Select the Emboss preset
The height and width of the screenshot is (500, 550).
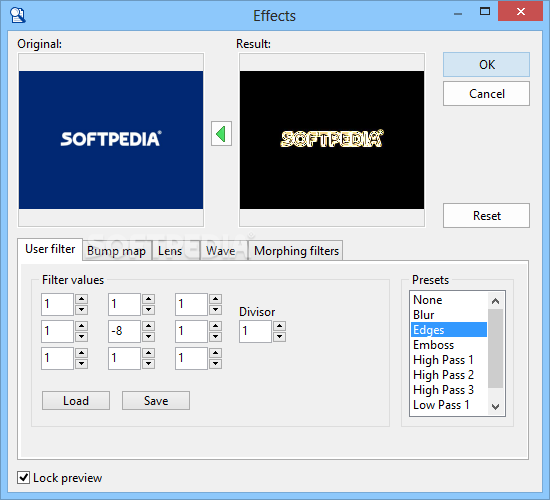449,345
